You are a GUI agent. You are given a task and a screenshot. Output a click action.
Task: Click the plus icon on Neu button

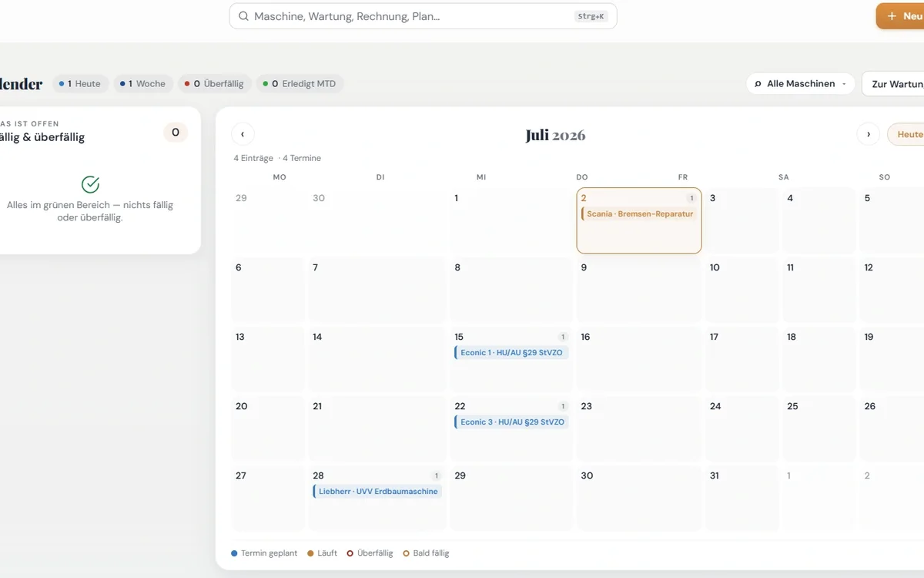(x=892, y=16)
